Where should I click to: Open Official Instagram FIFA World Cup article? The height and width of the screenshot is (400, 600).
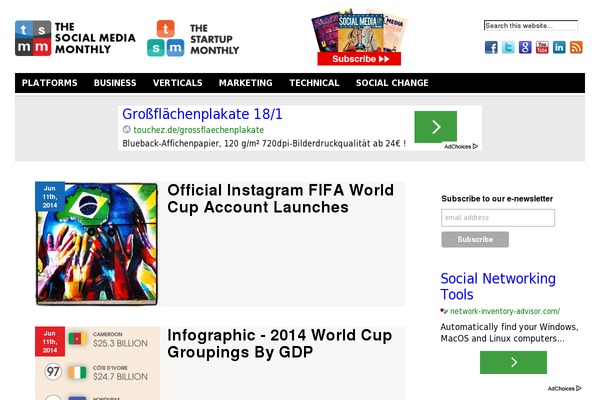click(x=280, y=199)
